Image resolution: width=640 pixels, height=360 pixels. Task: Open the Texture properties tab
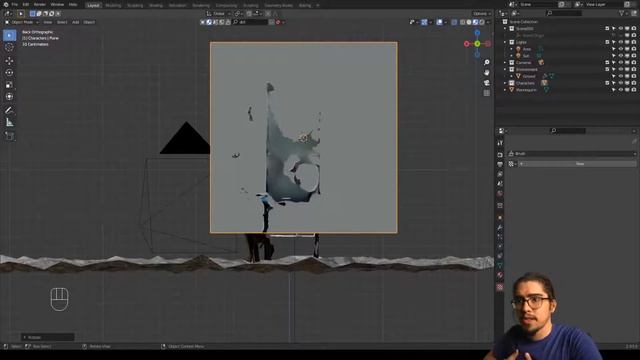click(x=500, y=287)
